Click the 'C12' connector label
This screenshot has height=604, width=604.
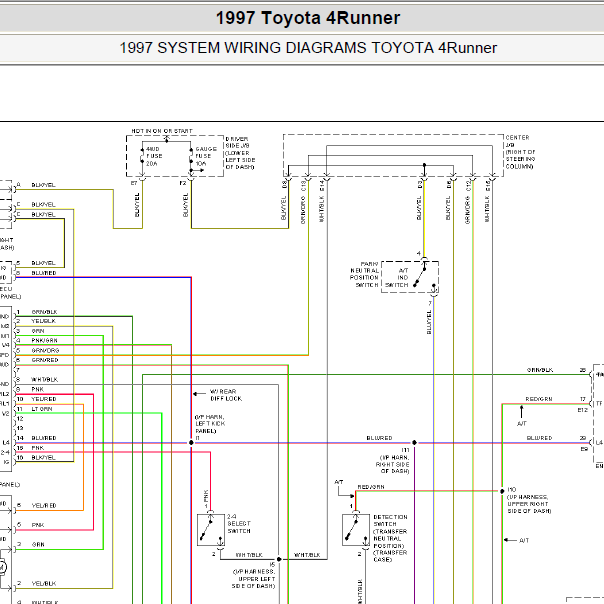(468, 186)
